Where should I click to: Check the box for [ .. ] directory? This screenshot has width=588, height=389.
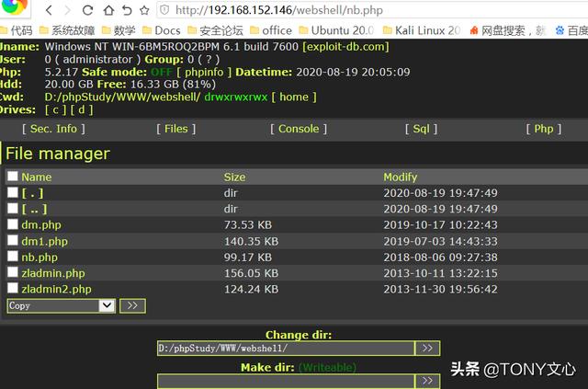tap(13, 208)
